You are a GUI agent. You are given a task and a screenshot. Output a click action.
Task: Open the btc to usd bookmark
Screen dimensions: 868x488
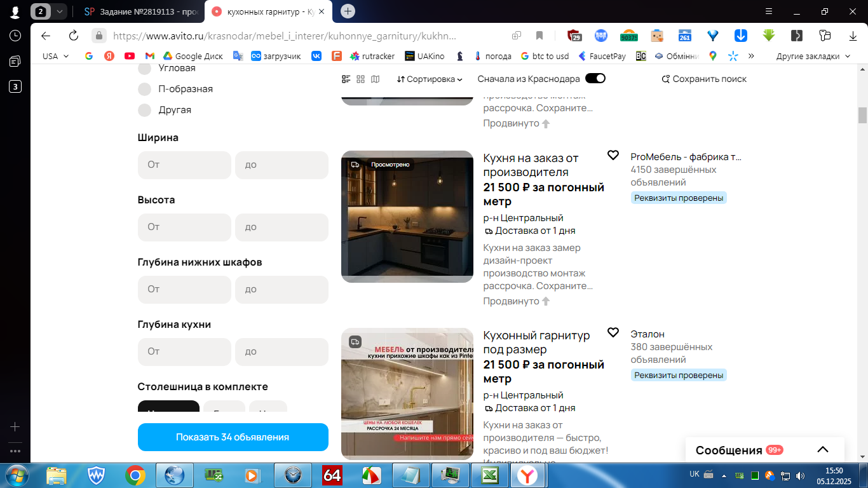tap(545, 56)
